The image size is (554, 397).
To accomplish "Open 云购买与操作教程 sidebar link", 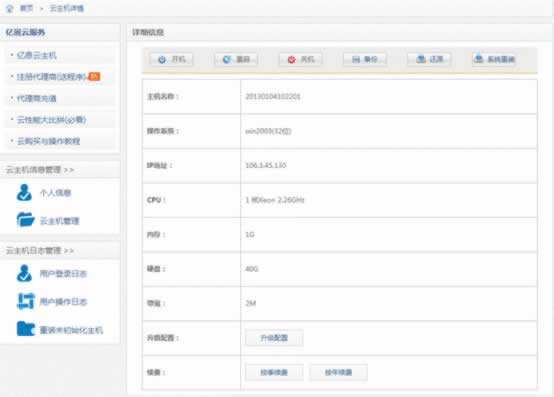I will point(48,141).
